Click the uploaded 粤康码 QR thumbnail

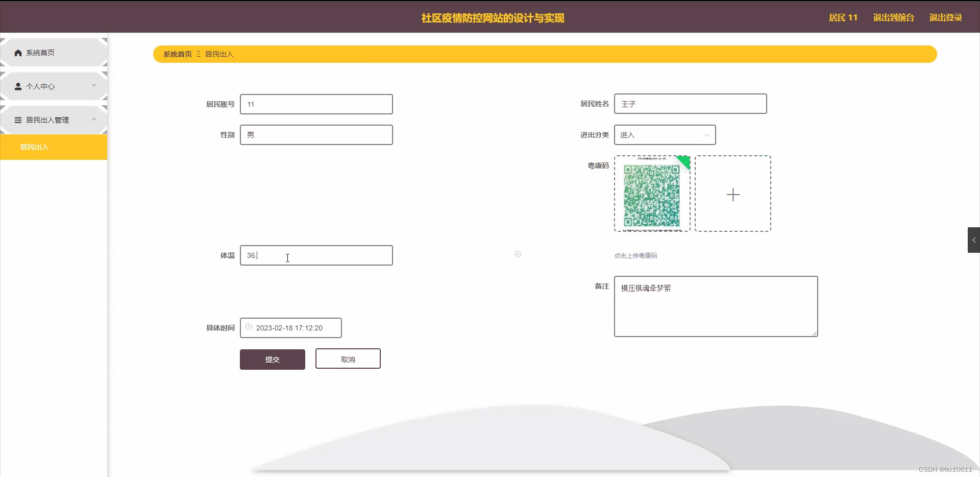[x=652, y=194]
